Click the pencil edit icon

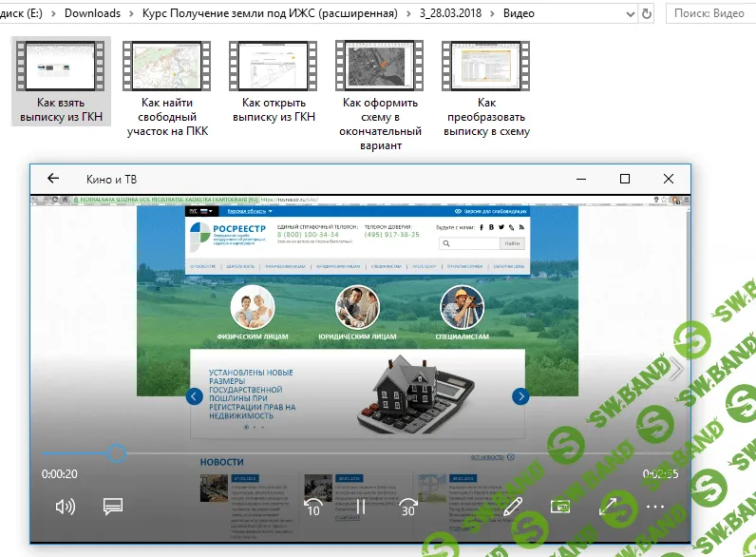[x=513, y=507]
